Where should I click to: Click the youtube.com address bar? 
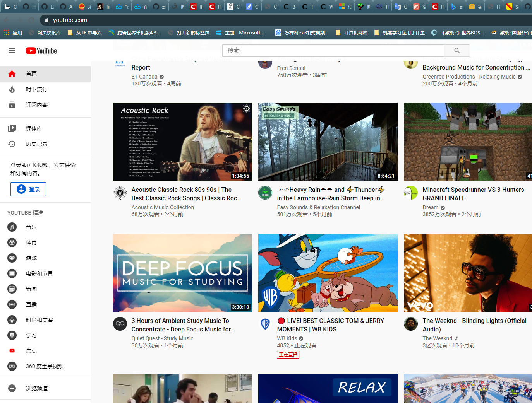click(x=287, y=20)
